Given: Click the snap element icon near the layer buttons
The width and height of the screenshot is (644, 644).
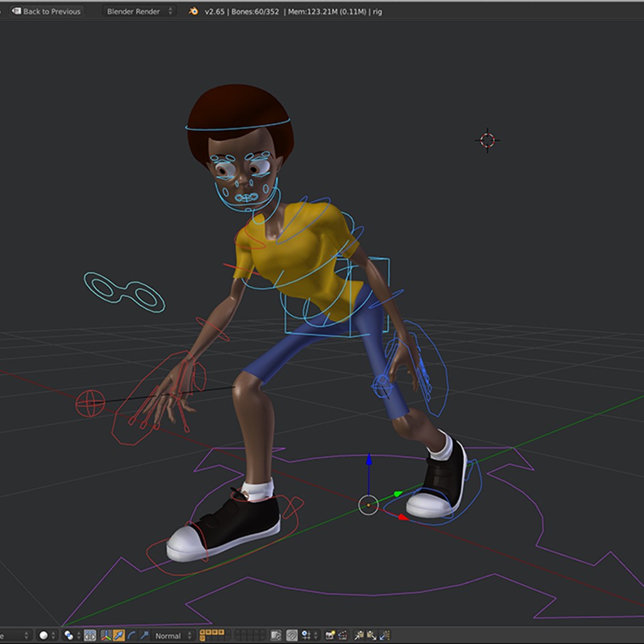Looking at the screenshot, I should point(304,635).
